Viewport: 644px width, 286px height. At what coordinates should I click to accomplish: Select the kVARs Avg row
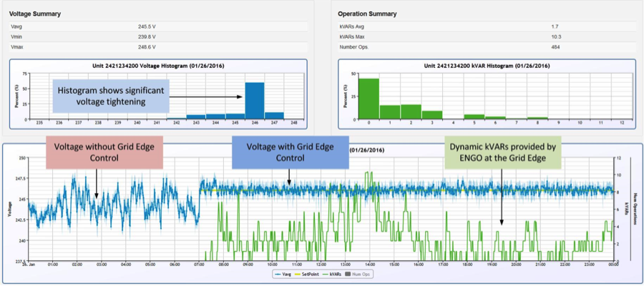coord(487,26)
